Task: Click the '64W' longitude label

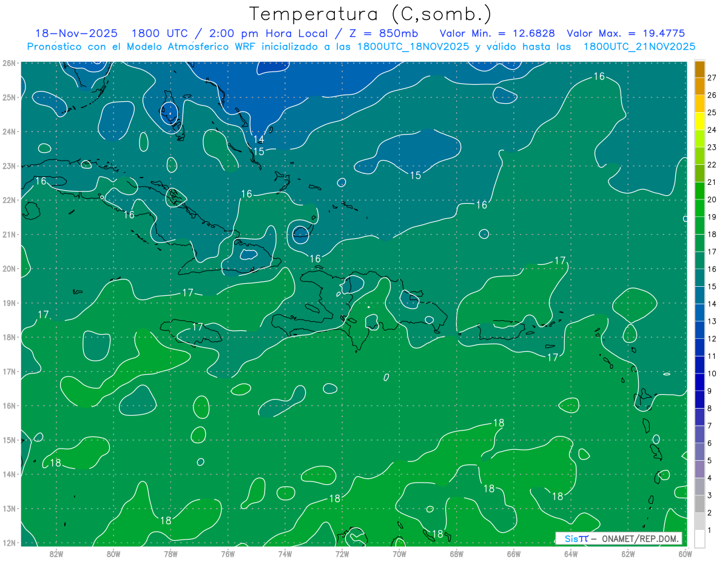Action: [571, 554]
